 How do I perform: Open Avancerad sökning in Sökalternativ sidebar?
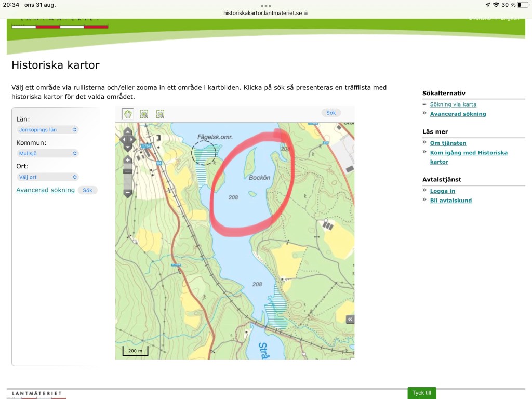point(458,114)
